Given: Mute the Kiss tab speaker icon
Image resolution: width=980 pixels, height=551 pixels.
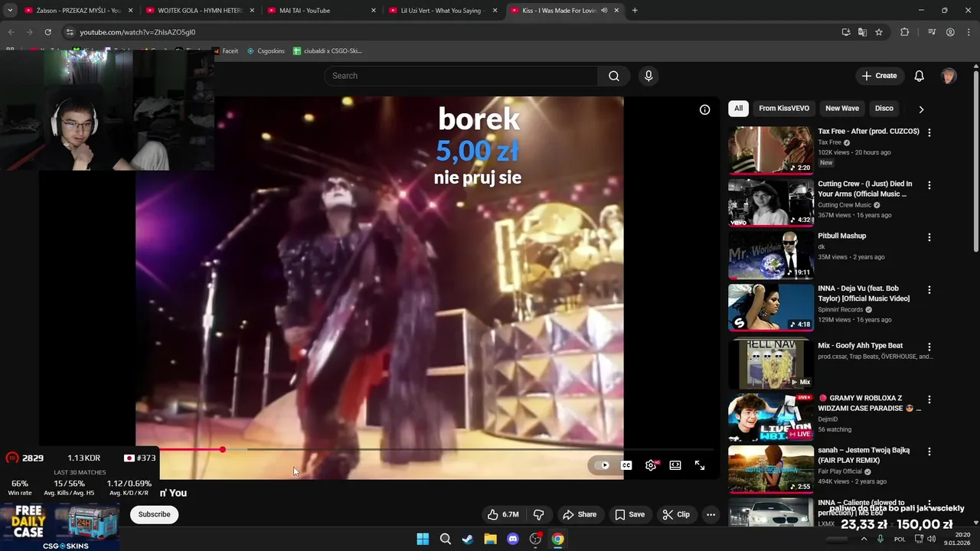Looking at the screenshot, I should point(604,11).
